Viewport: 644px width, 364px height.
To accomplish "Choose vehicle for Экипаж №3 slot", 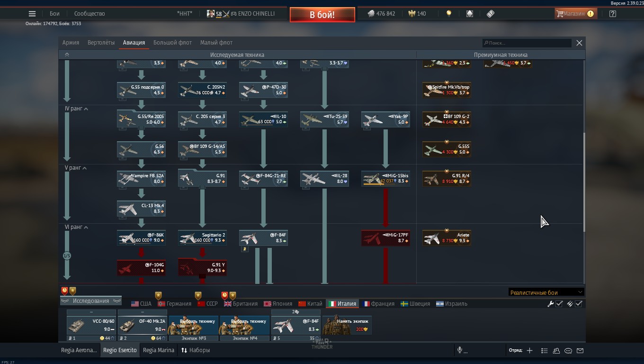I will point(194,325).
